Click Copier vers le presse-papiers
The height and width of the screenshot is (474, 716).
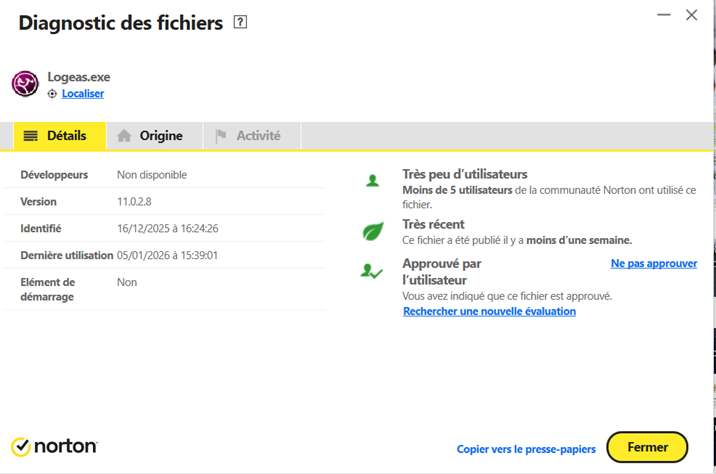coord(526,449)
